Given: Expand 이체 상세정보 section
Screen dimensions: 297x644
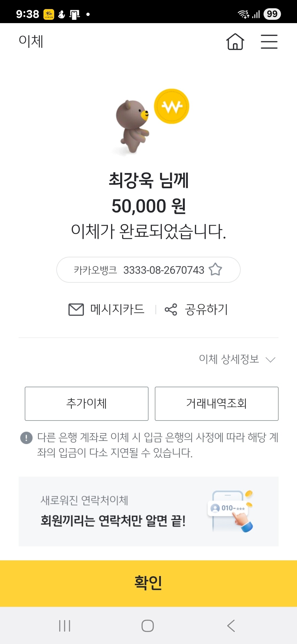Looking at the screenshot, I should point(229,359).
